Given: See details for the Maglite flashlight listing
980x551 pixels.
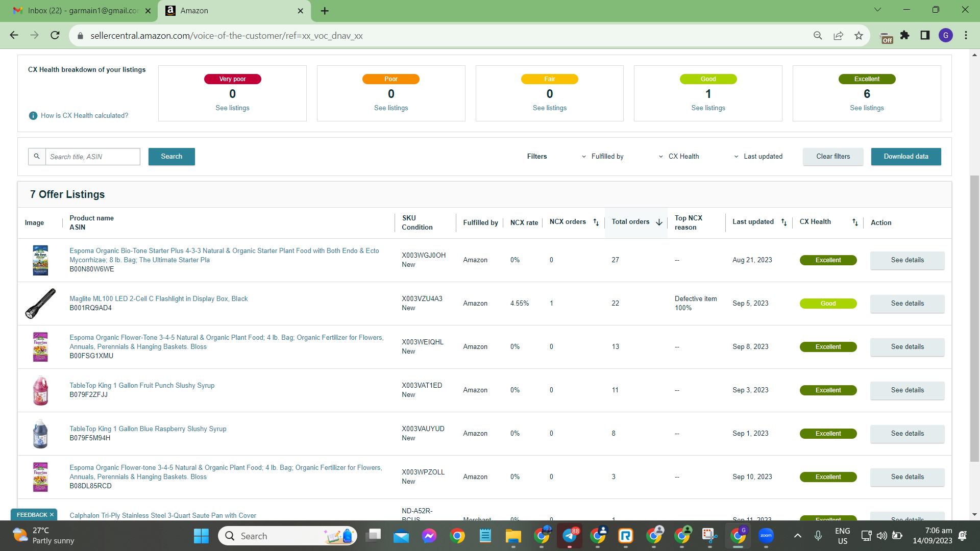Looking at the screenshot, I should [907, 304].
